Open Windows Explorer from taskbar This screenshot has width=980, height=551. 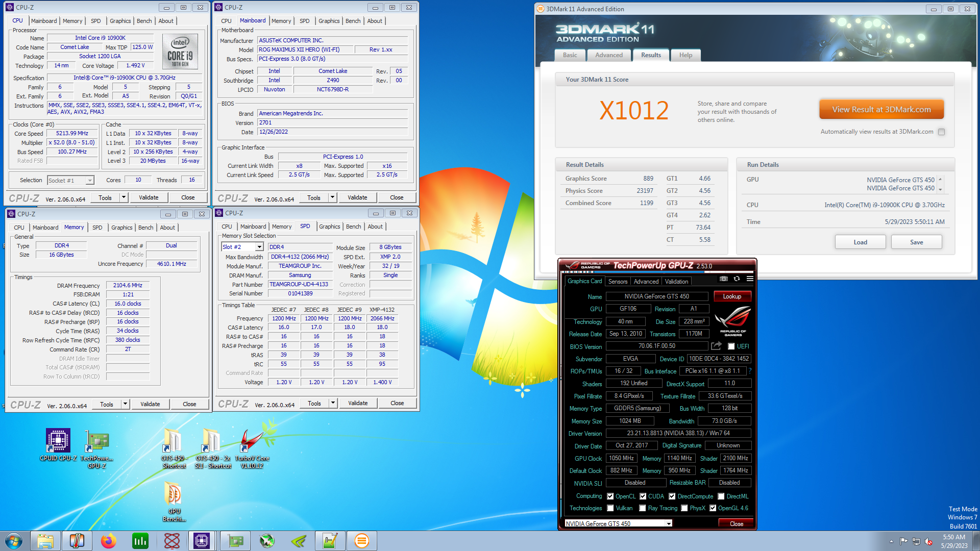[45, 541]
